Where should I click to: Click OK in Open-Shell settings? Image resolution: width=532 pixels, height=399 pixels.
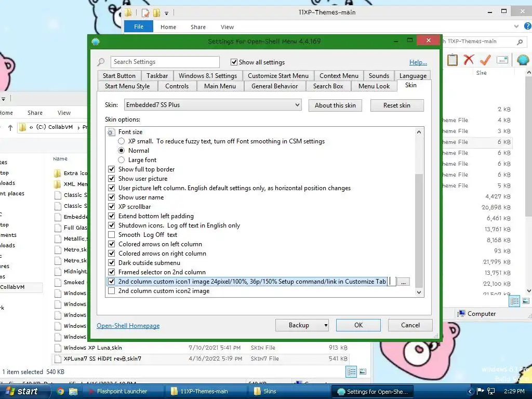click(x=358, y=325)
